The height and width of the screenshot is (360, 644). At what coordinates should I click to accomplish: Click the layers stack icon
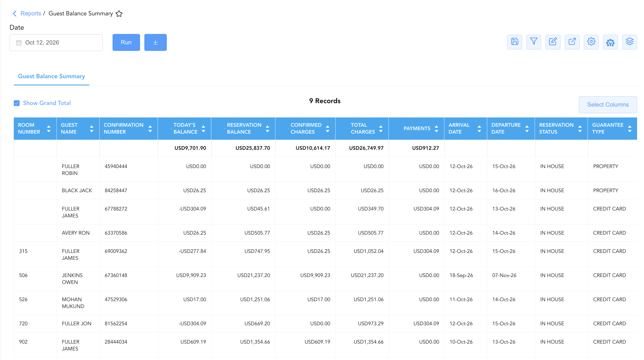click(629, 42)
